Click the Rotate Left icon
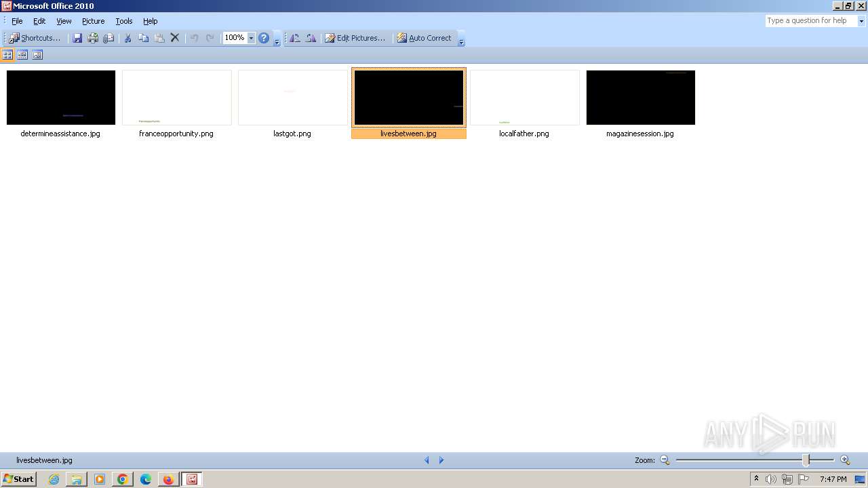 click(x=295, y=38)
